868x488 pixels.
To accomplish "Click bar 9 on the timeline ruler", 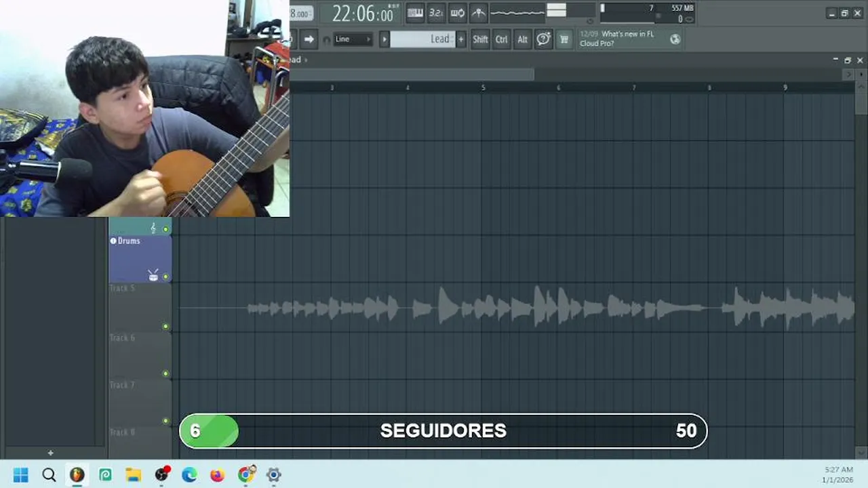I will tap(785, 88).
